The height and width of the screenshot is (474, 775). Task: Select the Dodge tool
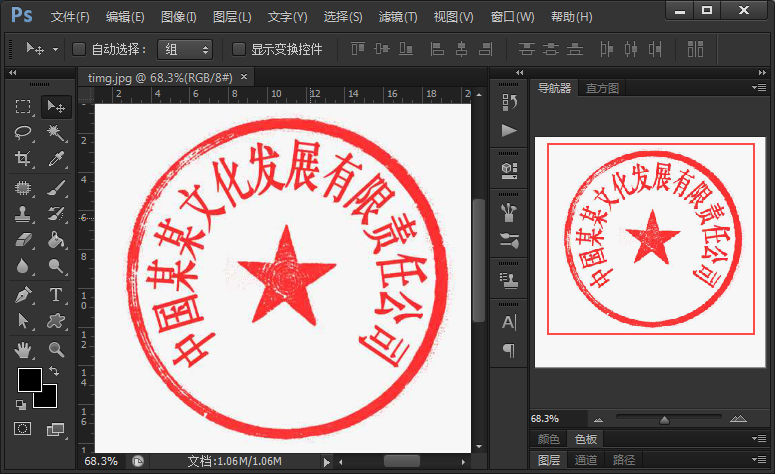56,266
